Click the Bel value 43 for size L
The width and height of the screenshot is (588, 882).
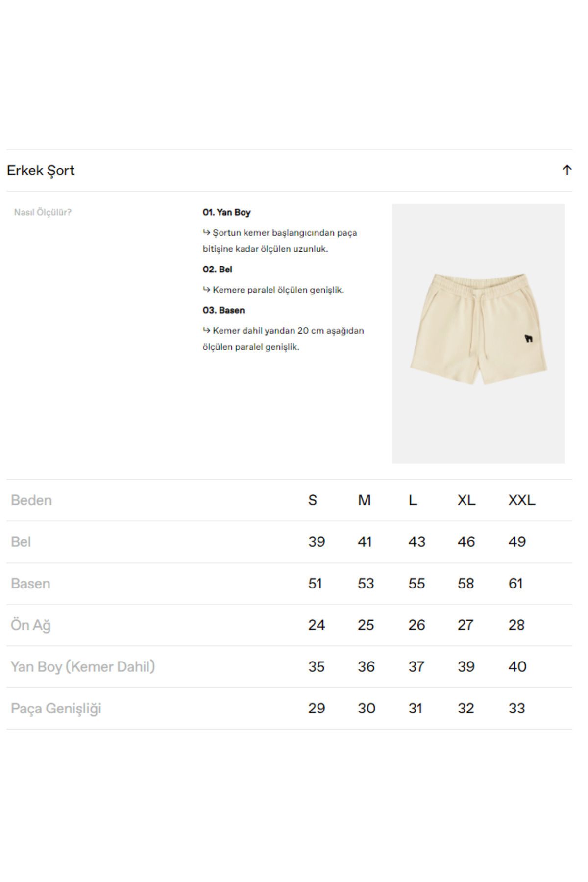(416, 542)
